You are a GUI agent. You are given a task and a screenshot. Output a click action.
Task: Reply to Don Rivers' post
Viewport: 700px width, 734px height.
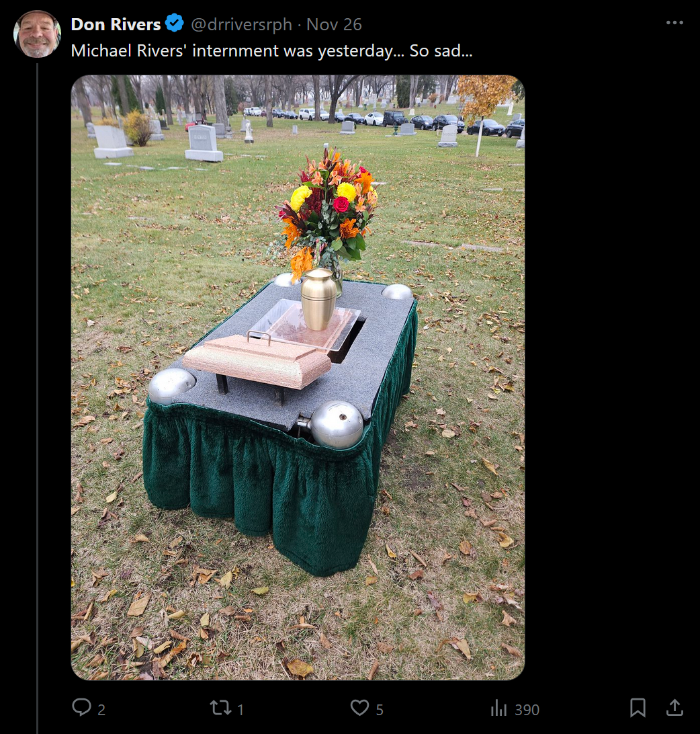81,707
